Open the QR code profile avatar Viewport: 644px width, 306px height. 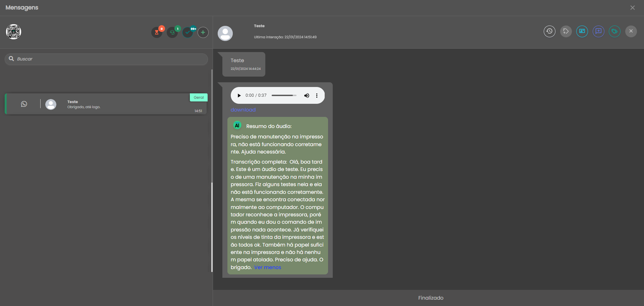point(13,32)
